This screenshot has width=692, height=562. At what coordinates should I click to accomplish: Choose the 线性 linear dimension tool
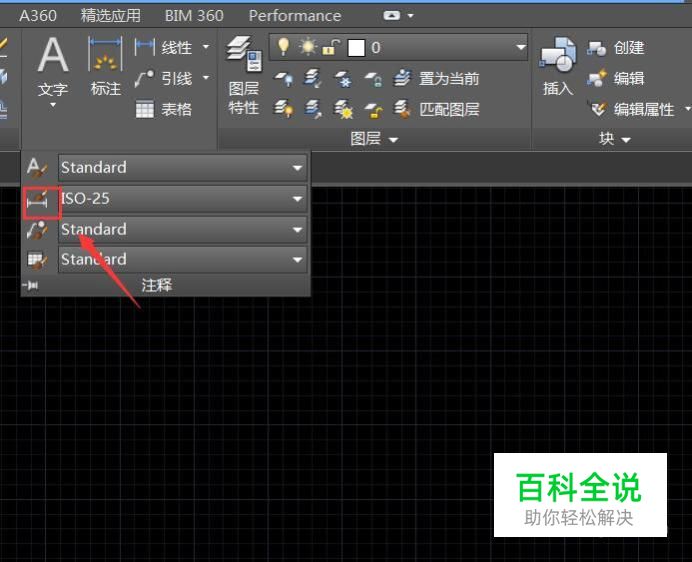coord(163,47)
